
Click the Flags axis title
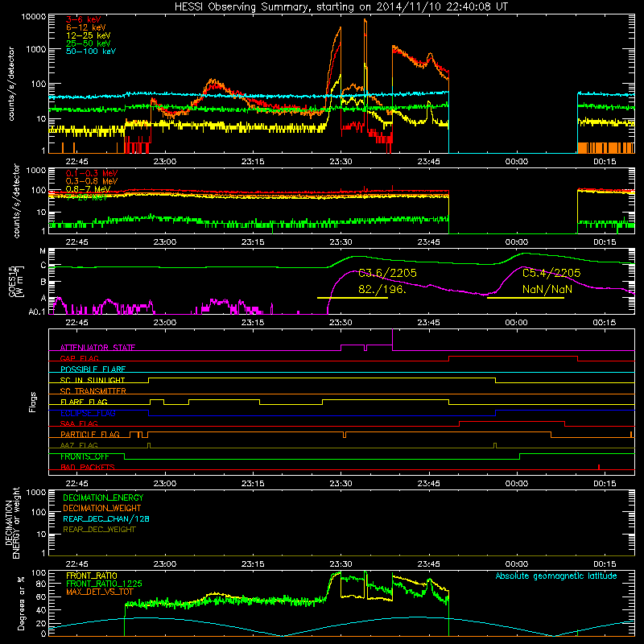33,402
